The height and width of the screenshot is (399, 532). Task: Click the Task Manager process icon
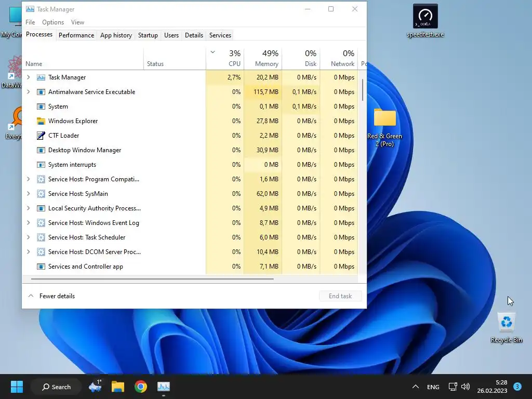point(41,77)
